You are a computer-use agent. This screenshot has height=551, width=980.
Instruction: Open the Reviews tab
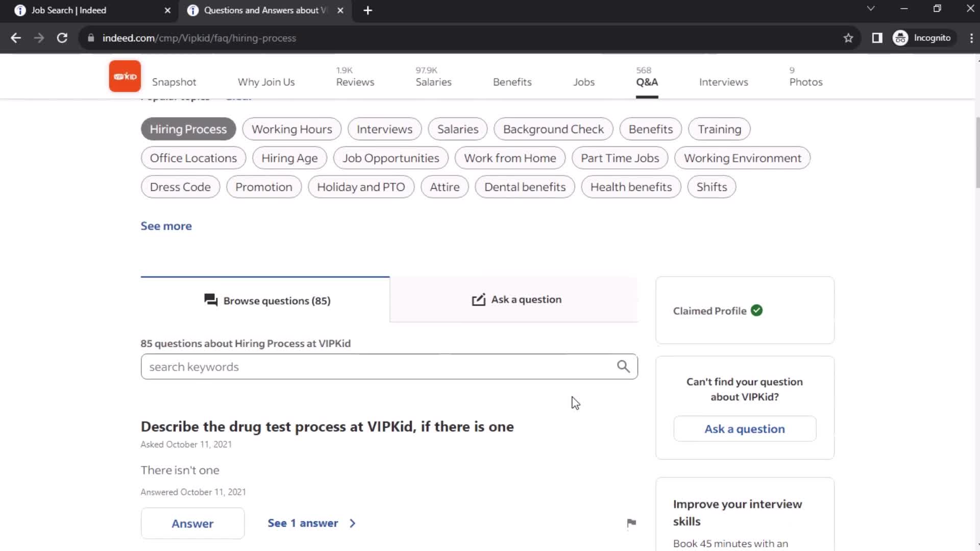(x=355, y=77)
